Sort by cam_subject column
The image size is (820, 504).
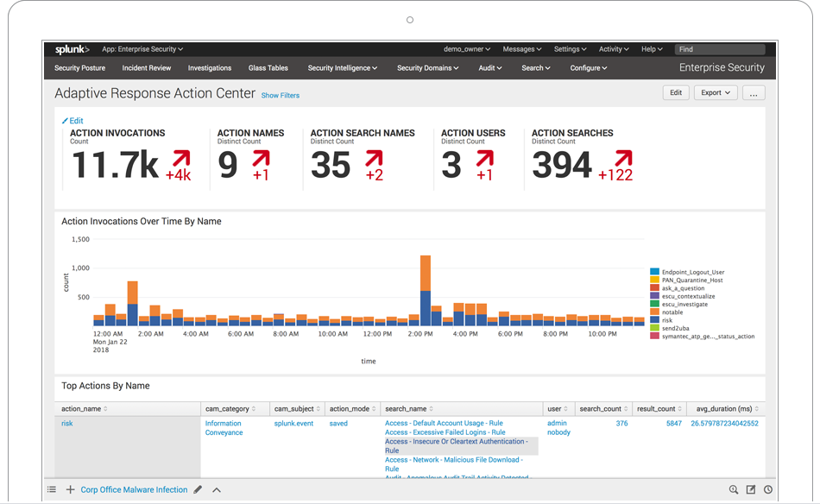pos(297,409)
